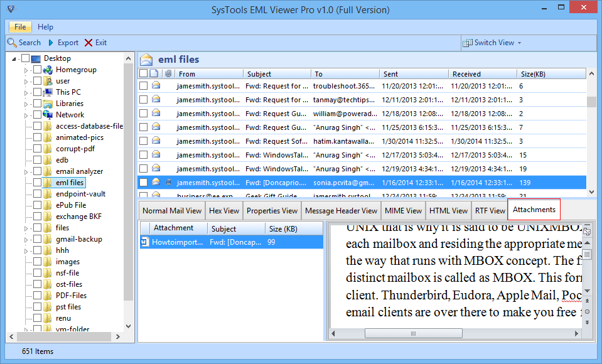Switch to the HTML View tab
This screenshot has height=364, width=602.
[x=448, y=210]
